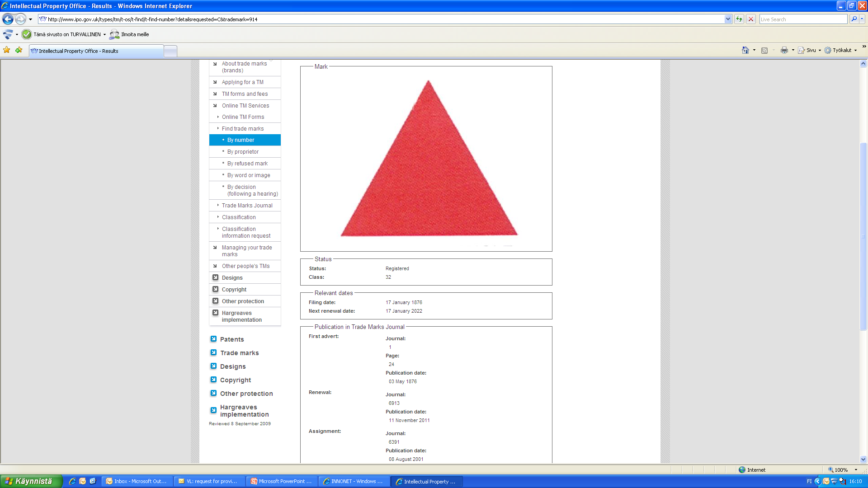Screen dimensions: 868x488
Task: Open the Favorites Center star icon
Action: point(7,50)
